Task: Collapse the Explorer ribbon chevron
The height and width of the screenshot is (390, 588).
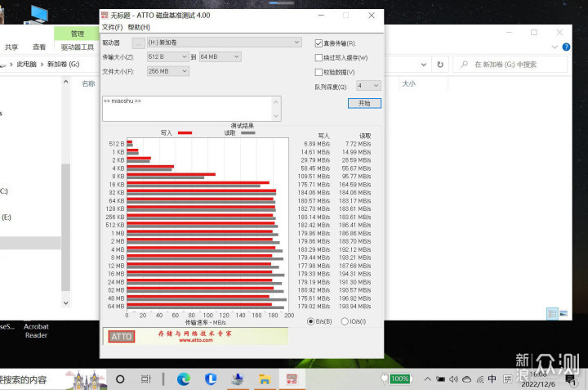Action: (555, 47)
